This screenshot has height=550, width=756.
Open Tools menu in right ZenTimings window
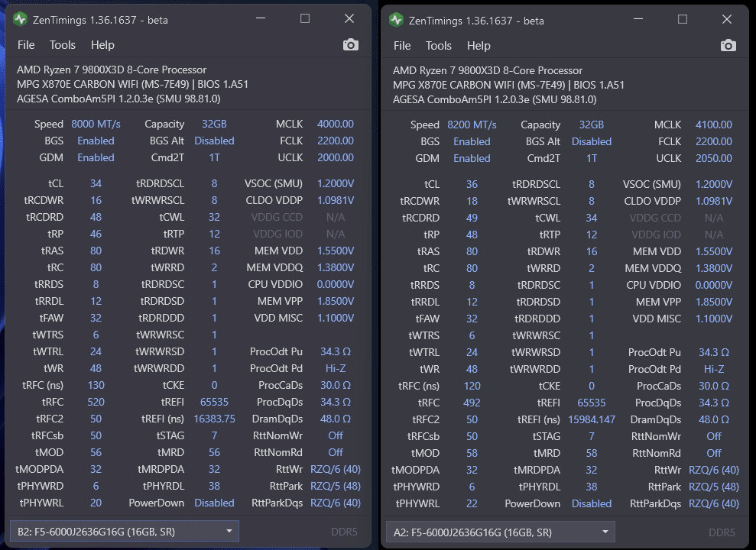coord(439,46)
